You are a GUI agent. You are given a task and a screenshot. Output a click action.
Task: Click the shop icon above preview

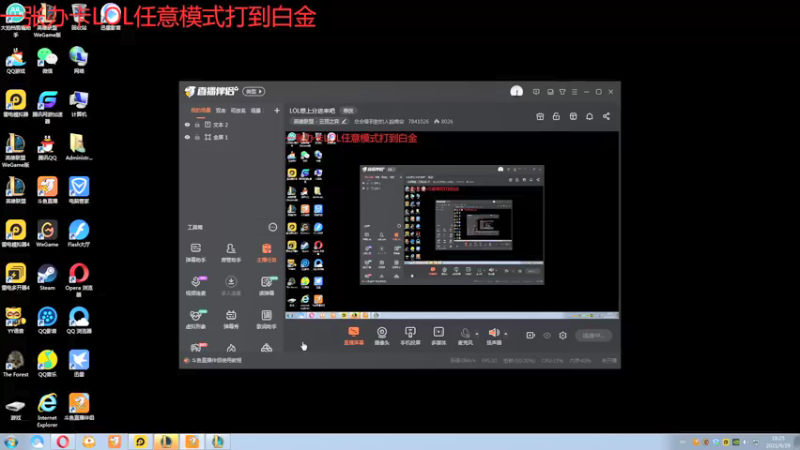(x=573, y=116)
